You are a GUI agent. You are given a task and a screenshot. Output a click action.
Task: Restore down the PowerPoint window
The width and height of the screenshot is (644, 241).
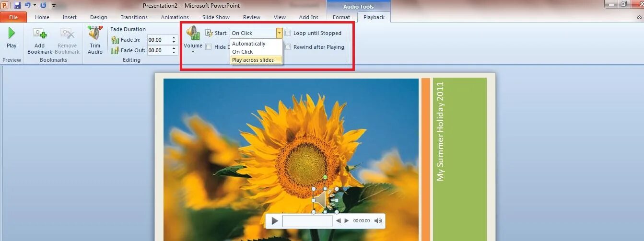point(624,4)
